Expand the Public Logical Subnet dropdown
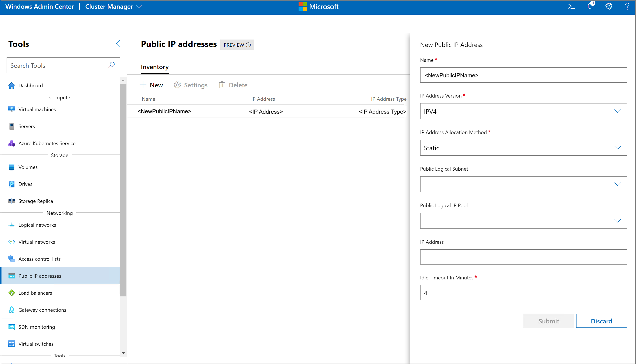This screenshot has height=364, width=636. click(x=523, y=184)
